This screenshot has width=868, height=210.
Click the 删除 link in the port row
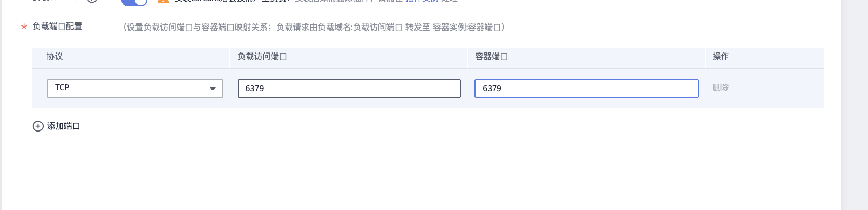(x=721, y=88)
